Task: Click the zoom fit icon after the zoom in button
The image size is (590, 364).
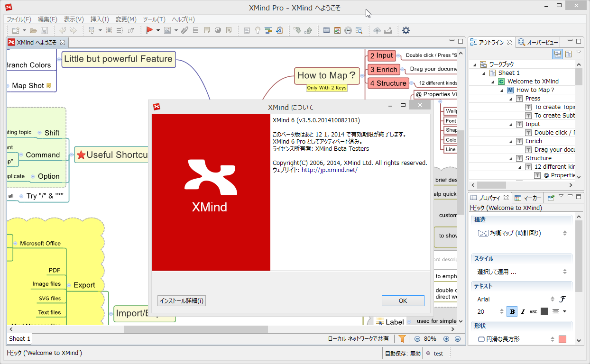Action: point(458,339)
